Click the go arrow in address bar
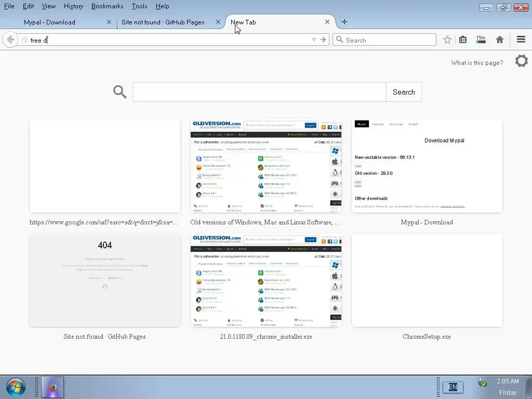The width and height of the screenshot is (532, 399). [323, 39]
